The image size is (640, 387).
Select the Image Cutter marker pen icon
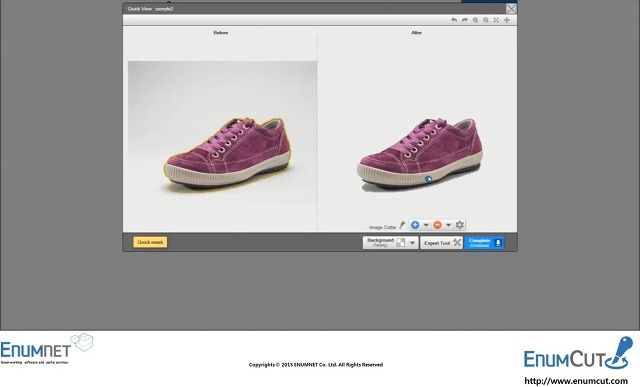click(402, 225)
